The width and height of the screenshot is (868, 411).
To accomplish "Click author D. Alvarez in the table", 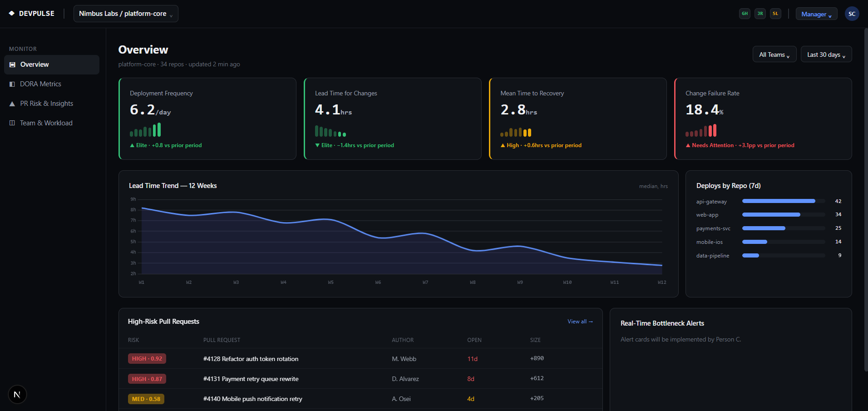I will click(x=405, y=379).
